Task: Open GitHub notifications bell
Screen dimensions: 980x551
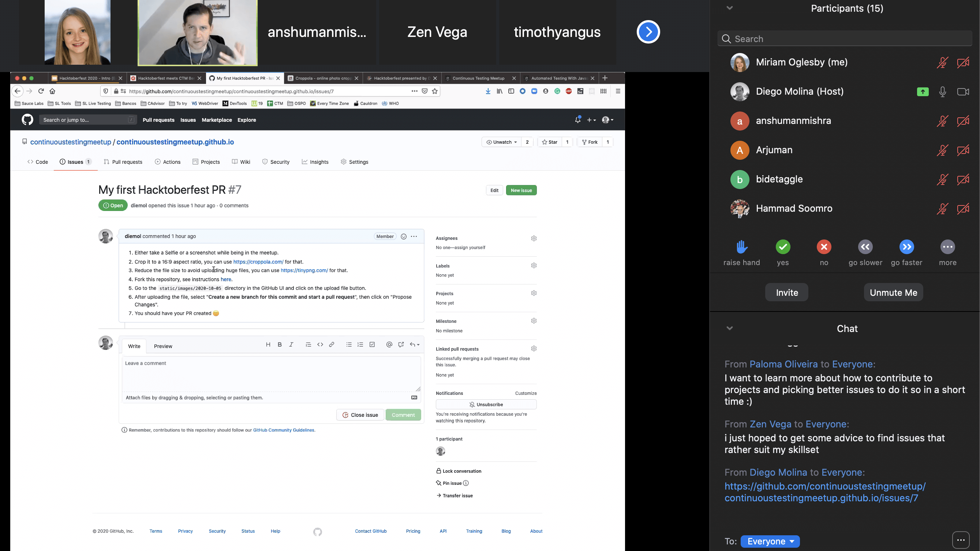Action: [x=577, y=120]
